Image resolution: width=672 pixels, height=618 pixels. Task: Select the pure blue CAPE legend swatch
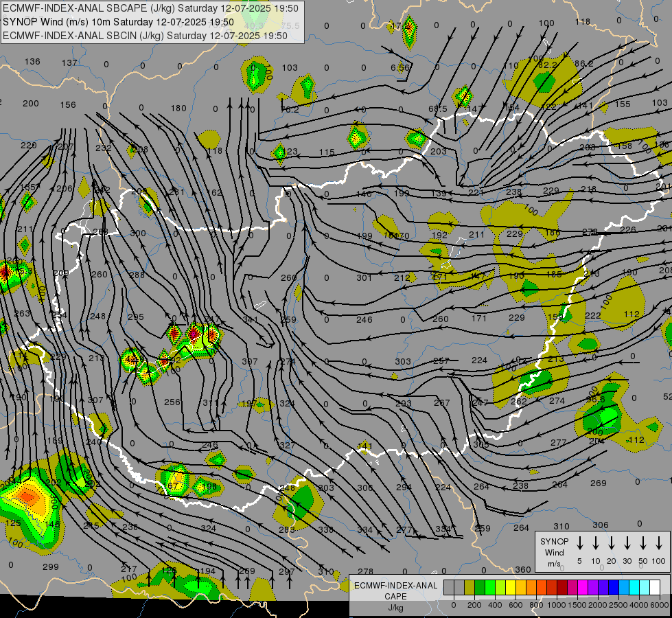tap(613, 588)
